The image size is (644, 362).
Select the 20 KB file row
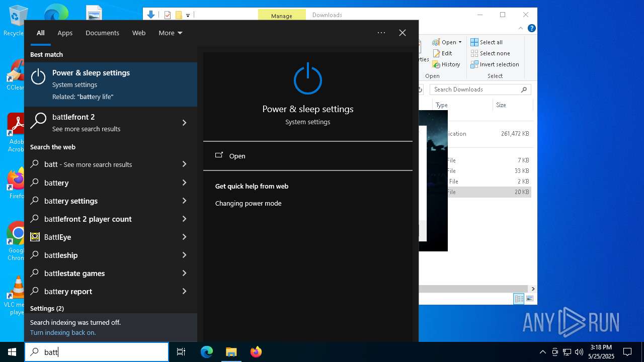point(489,192)
